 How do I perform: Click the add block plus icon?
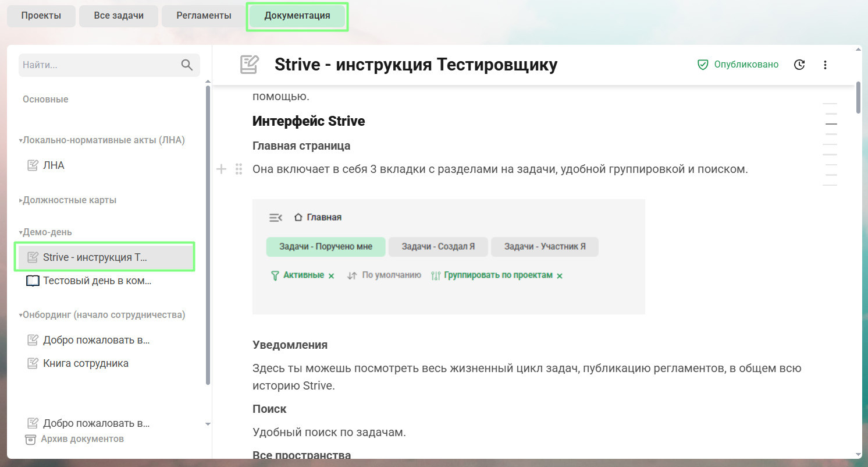click(221, 169)
